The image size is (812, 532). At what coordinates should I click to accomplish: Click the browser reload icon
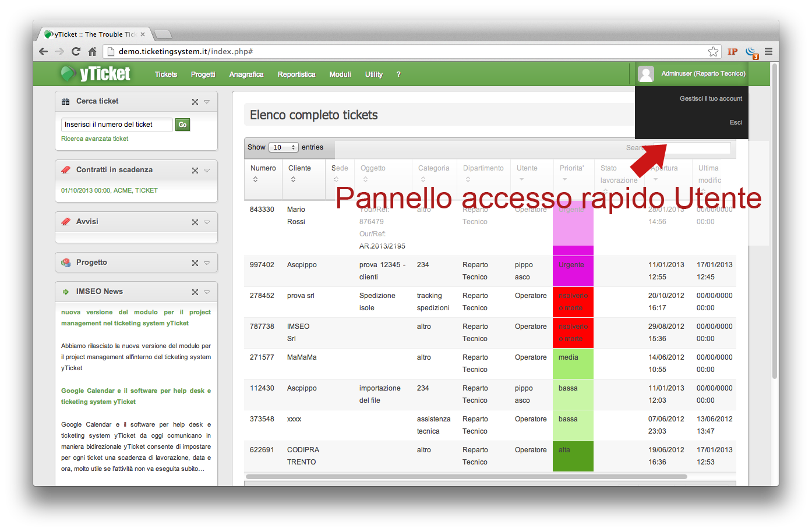click(x=76, y=51)
